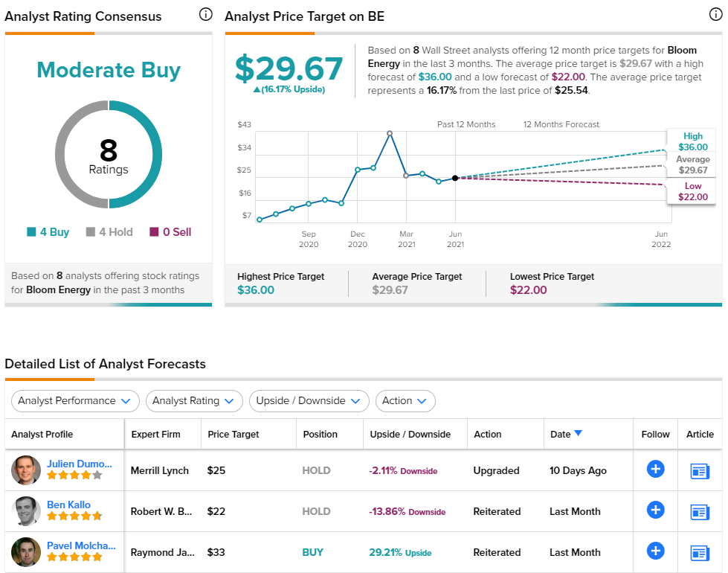
Task: Click the High $36.00 forecast label
Action: 693,141
